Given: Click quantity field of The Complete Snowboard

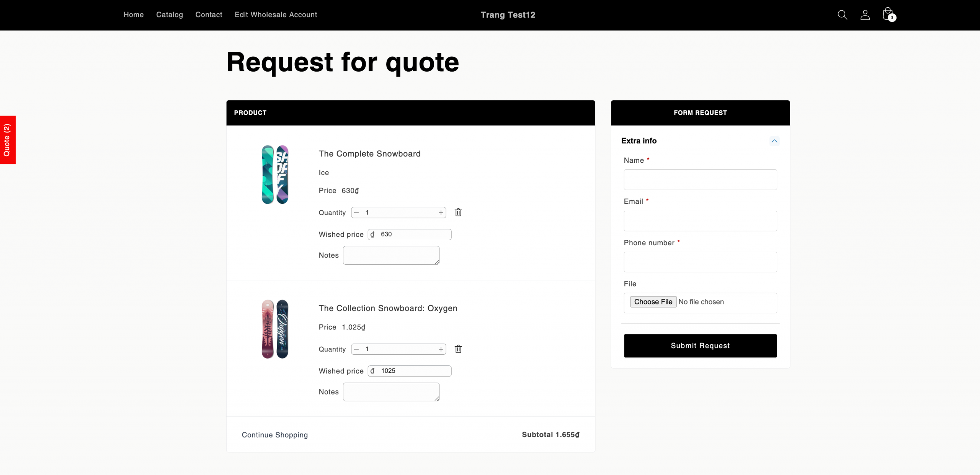Looking at the screenshot, I should [x=399, y=213].
